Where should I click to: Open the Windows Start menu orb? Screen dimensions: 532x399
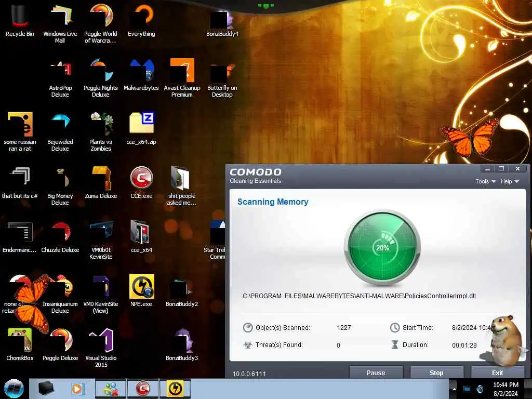[x=14, y=389]
